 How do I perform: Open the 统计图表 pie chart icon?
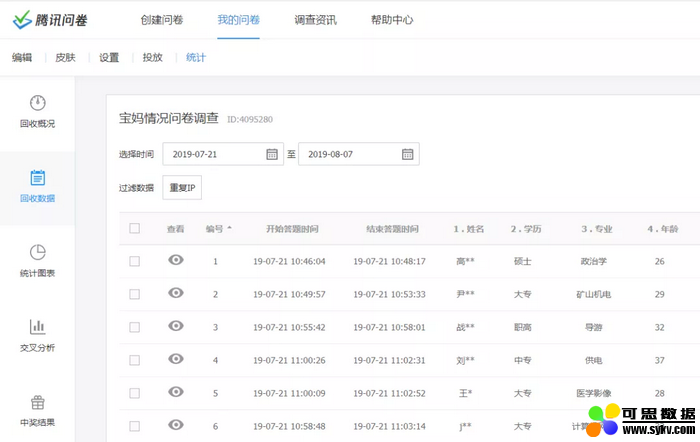38,252
